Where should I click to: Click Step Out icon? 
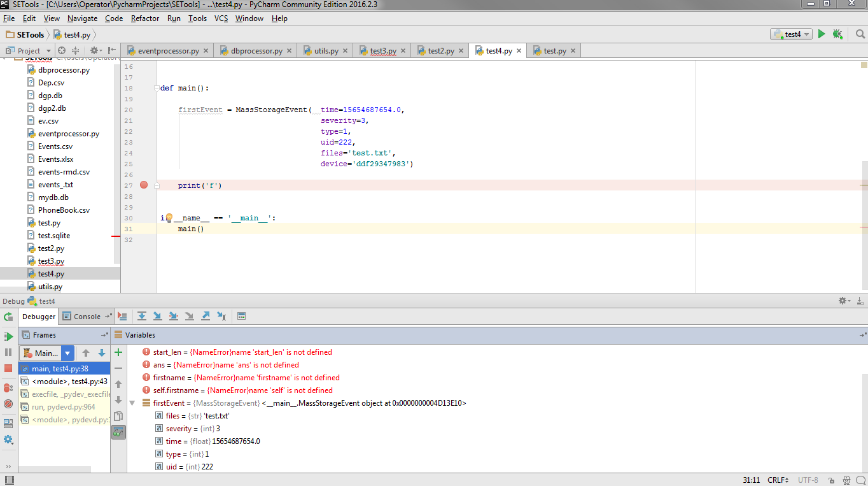[x=206, y=316]
